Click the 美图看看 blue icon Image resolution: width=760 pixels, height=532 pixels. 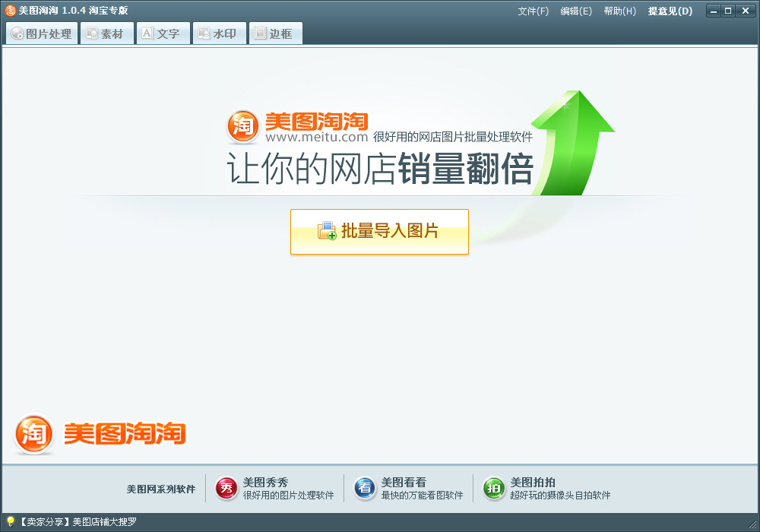[365, 488]
